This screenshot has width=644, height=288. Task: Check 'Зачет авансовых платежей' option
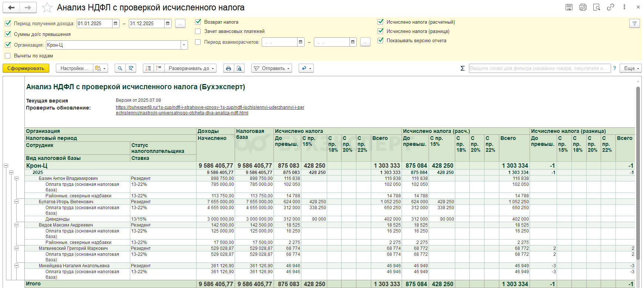point(198,31)
